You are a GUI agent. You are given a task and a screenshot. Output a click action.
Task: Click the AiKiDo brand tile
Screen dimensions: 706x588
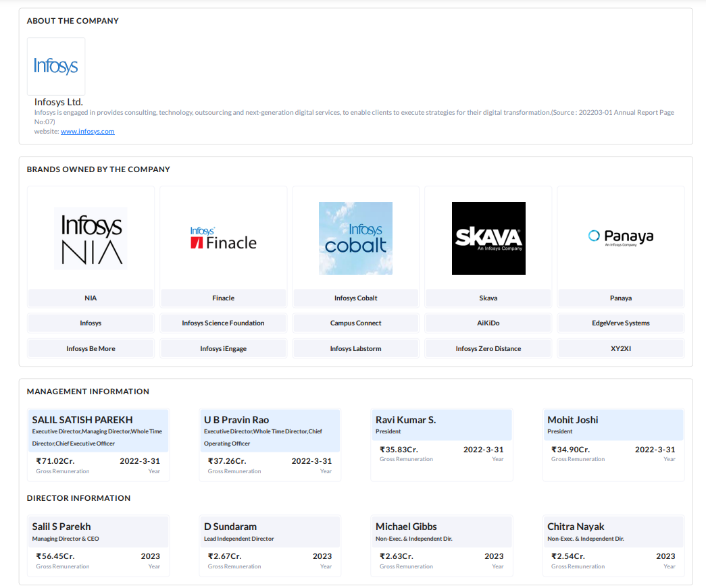pyautogui.click(x=488, y=323)
